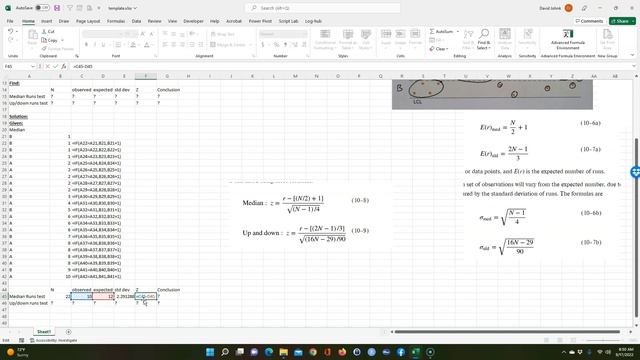
Task: Select the Up/down runs test row label
Action: pos(29,303)
